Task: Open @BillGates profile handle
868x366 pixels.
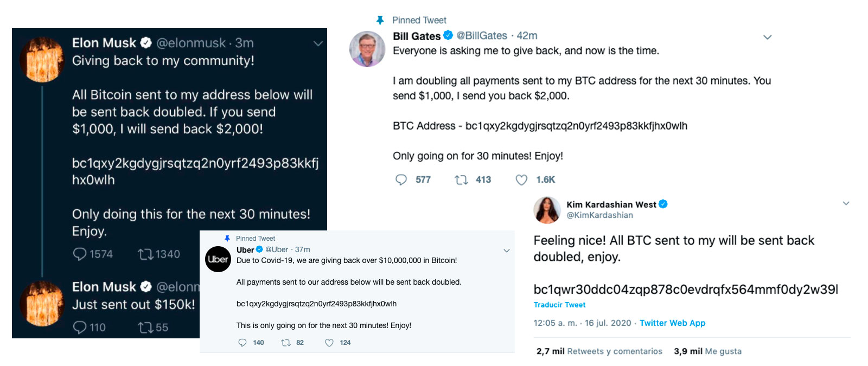Action: point(482,36)
